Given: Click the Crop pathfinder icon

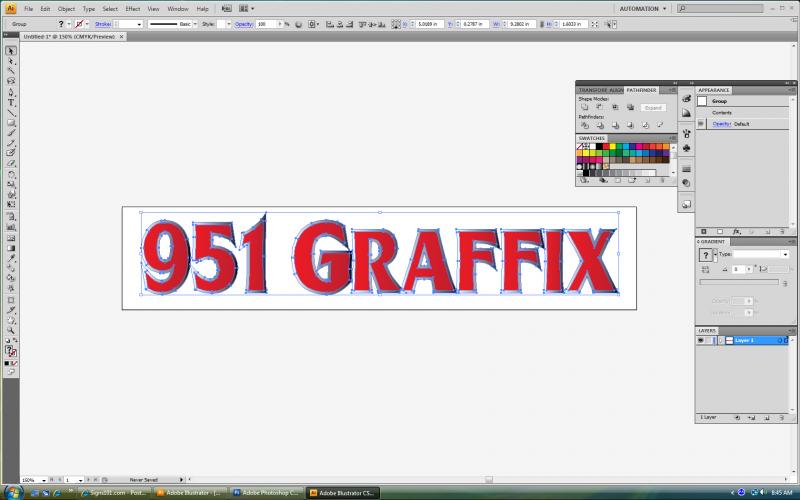Looking at the screenshot, I should point(631,126).
